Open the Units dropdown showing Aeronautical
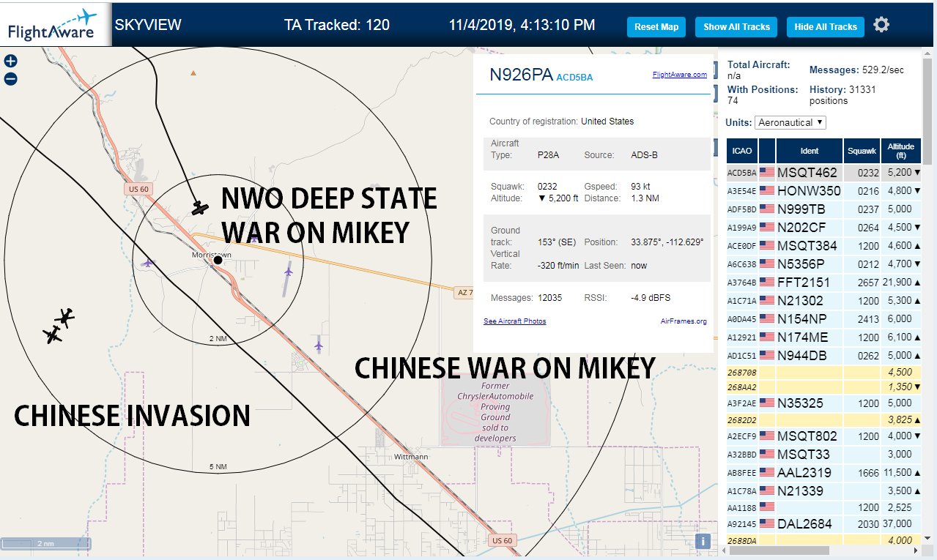 790,122
